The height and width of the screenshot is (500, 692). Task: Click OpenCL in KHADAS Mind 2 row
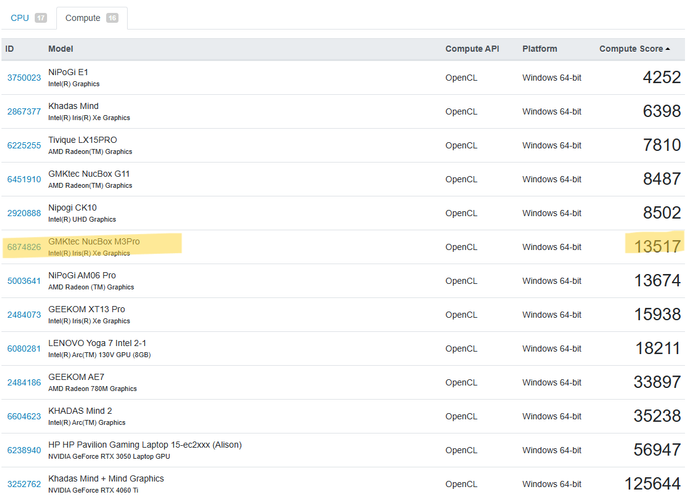(461, 417)
